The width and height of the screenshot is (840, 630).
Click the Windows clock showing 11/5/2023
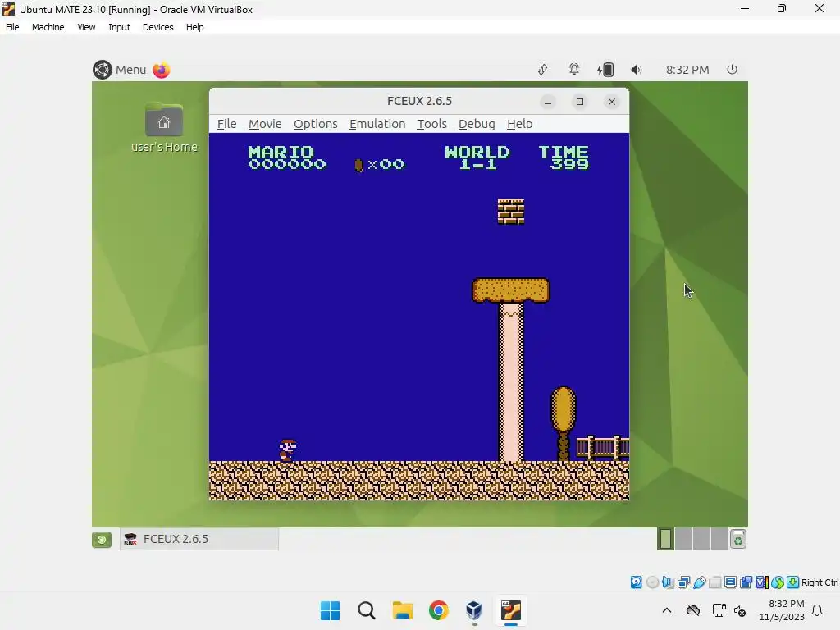[x=782, y=610]
